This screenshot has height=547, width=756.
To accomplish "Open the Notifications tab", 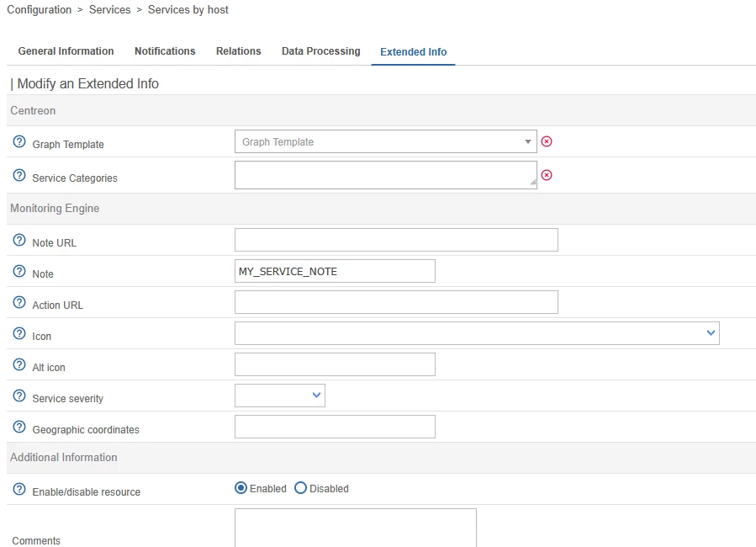I will click(x=165, y=51).
